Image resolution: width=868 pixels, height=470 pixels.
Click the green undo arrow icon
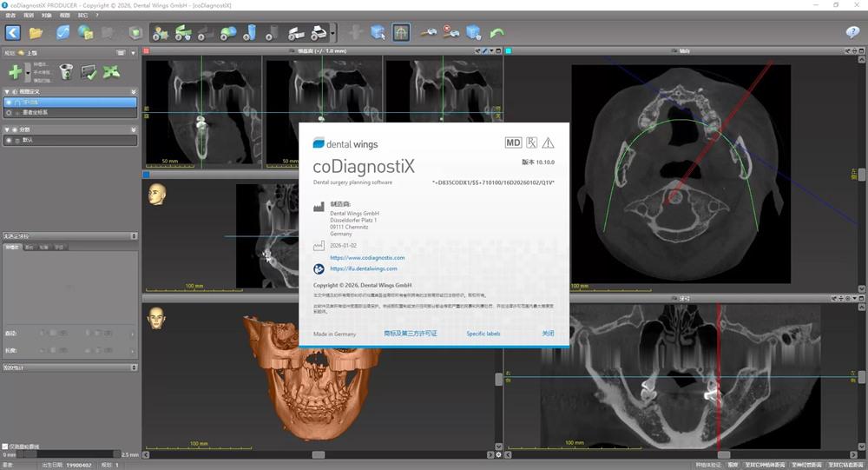(x=496, y=33)
